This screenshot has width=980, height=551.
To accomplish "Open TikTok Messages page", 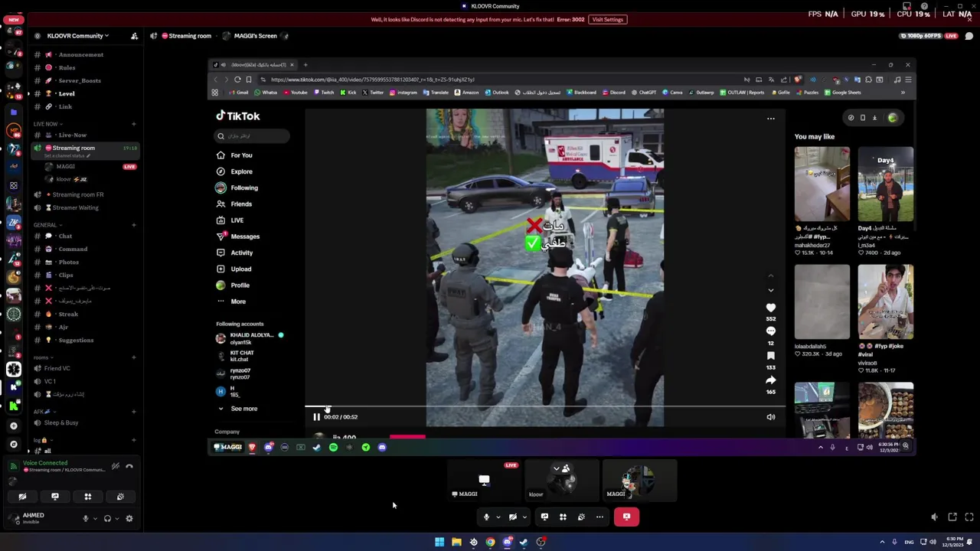I will tap(245, 236).
